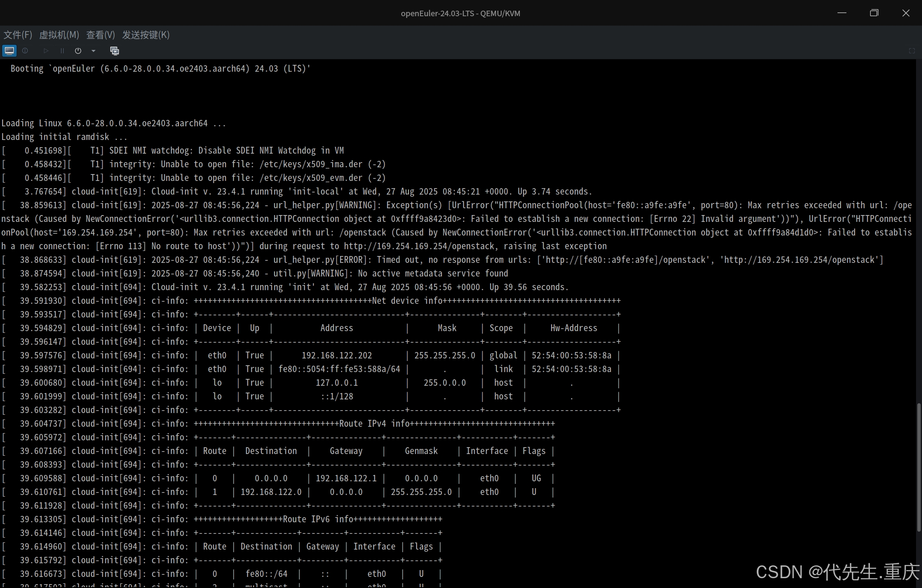The height and width of the screenshot is (588, 922).
Task: Click the console vertical scrollbar
Action: [x=919, y=467]
